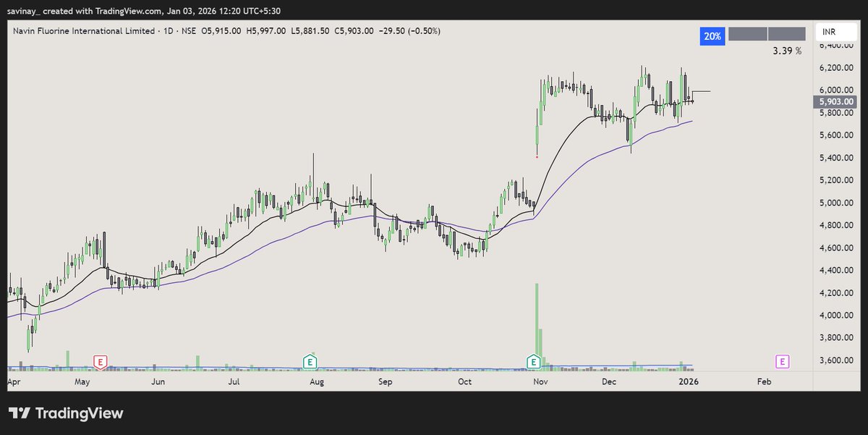
Task: Click the Dec label on the time axis
Action: tap(608, 381)
